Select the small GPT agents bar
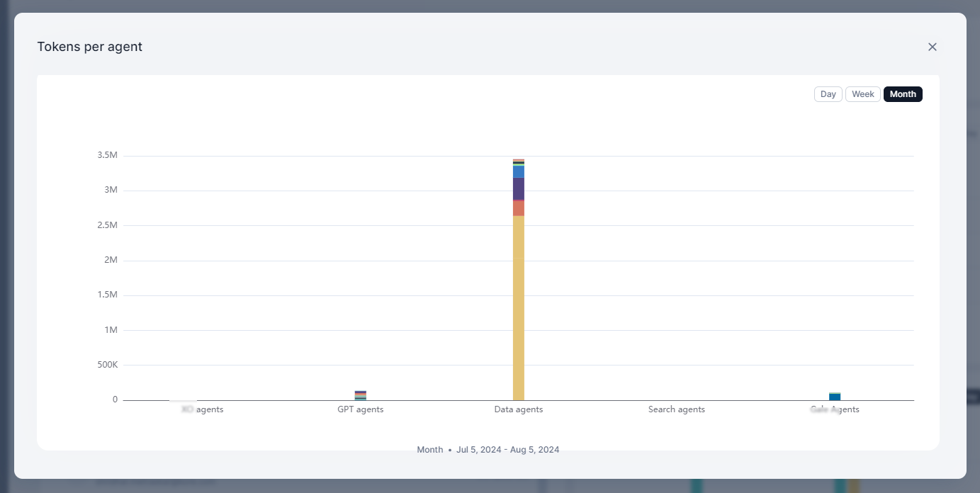Viewport: 980px width, 493px height. [x=360, y=394]
